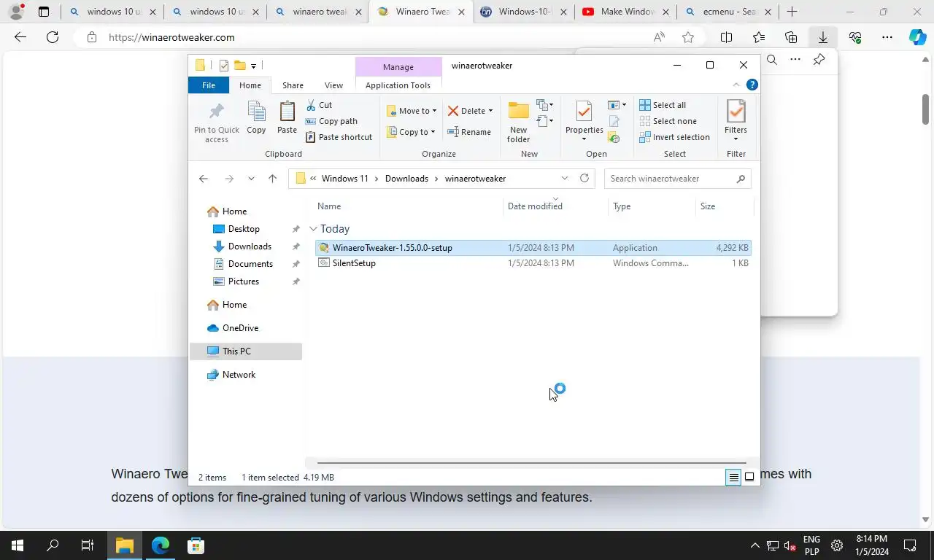
Task: Open Properties dropdown arrow
Action: coord(584,139)
